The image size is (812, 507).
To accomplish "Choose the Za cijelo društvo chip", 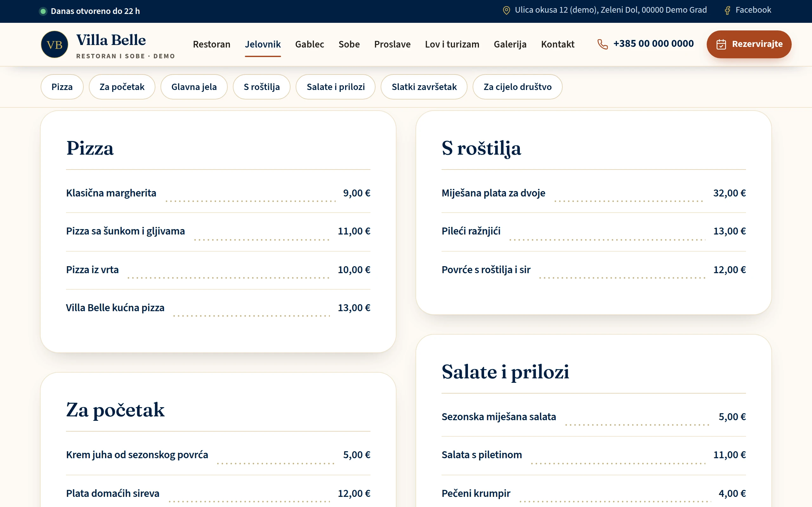I will coord(517,87).
